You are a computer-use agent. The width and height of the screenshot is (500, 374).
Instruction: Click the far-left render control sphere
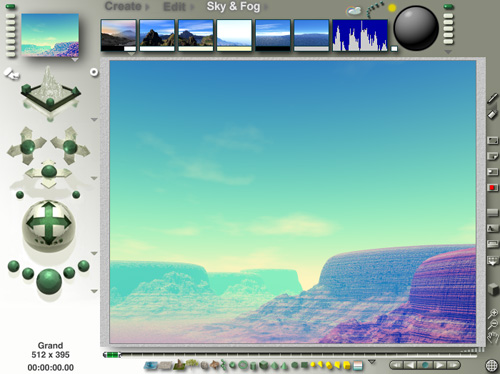tap(14, 267)
